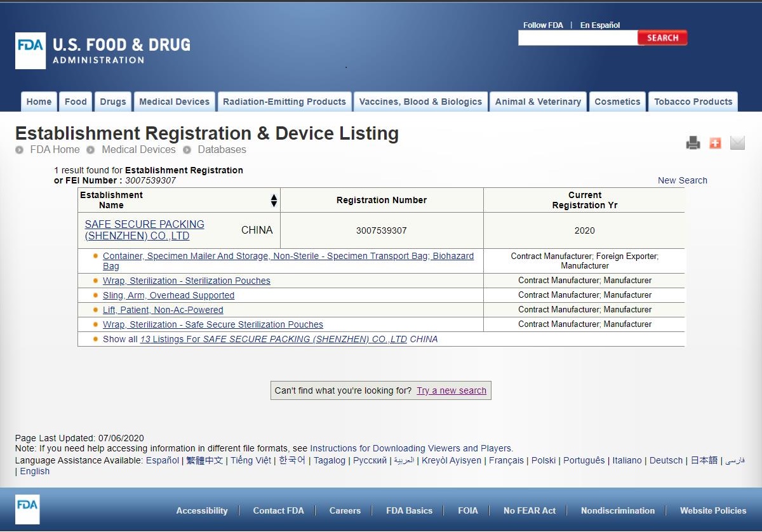Open Container, Specimen Mailer And Storage listing
This screenshot has height=532, width=762.
point(288,261)
